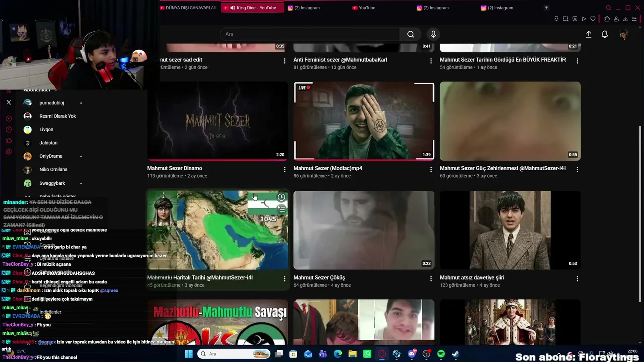
Task: Start voice search with the microphone icon
Action: click(x=433, y=34)
